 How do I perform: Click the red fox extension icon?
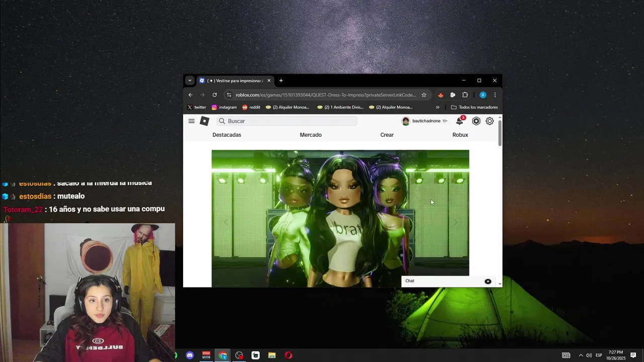[441, 95]
